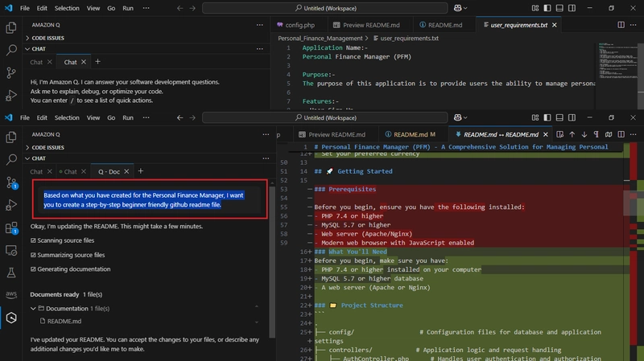
Task: Toggle secondary sidebar in lower window title bar
Action: pyautogui.click(x=572, y=117)
